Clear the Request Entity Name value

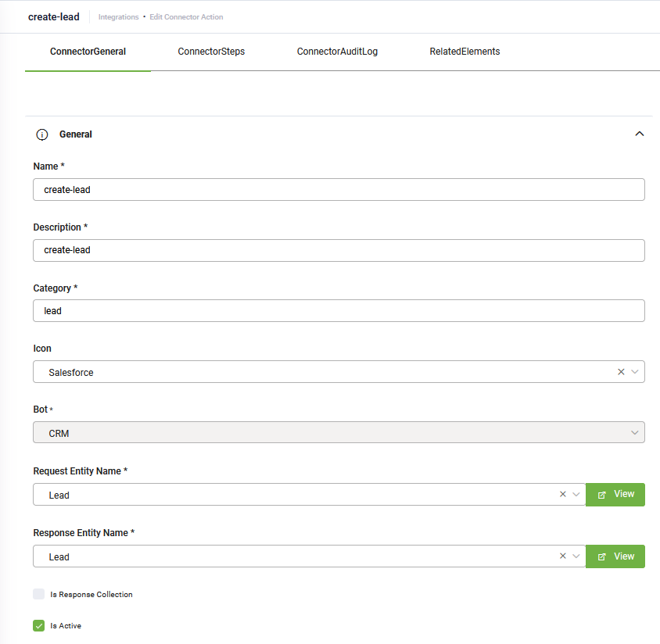tap(562, 495)
